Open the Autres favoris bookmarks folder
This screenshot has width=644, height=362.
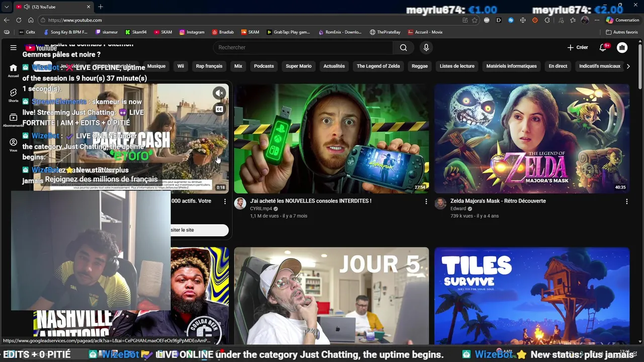(622, 32)
